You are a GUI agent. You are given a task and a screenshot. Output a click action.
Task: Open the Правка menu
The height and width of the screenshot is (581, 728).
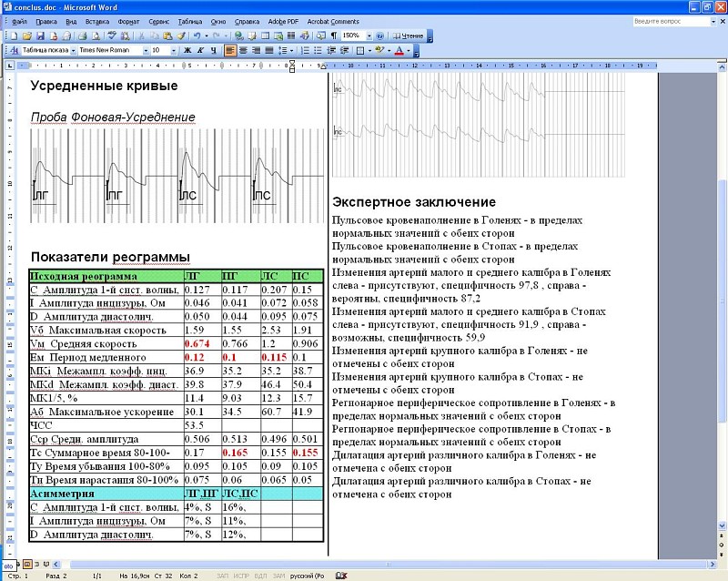pos(46,21)
